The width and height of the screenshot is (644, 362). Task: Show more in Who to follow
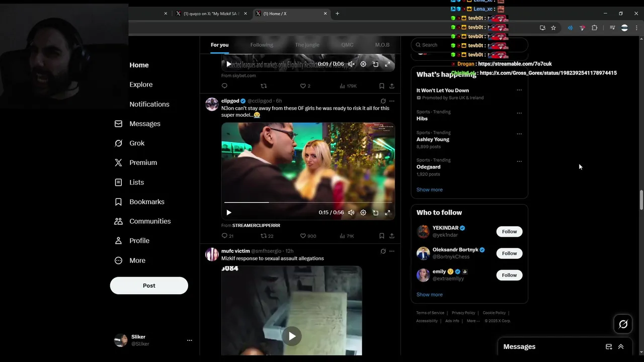coord(430,295)
